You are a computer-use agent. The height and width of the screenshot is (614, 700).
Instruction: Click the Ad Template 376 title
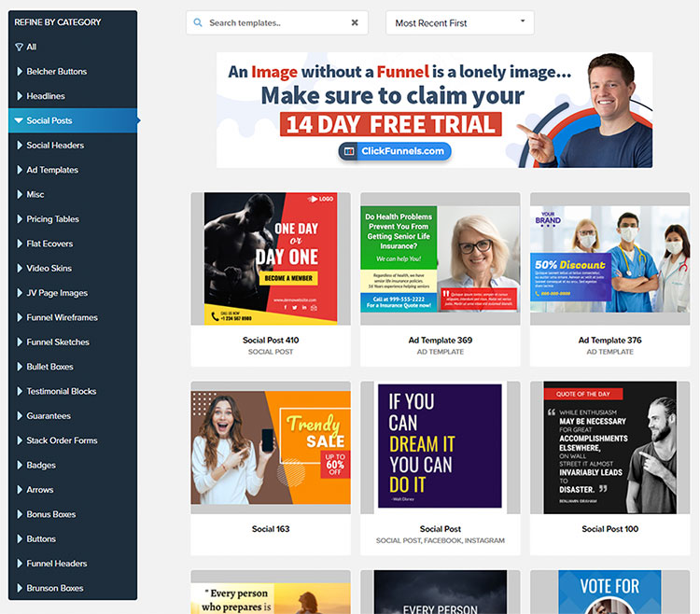[x=609, y=340]
